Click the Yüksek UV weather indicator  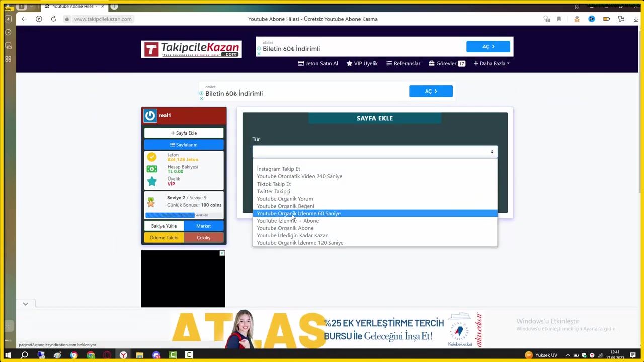coord(541,355)
